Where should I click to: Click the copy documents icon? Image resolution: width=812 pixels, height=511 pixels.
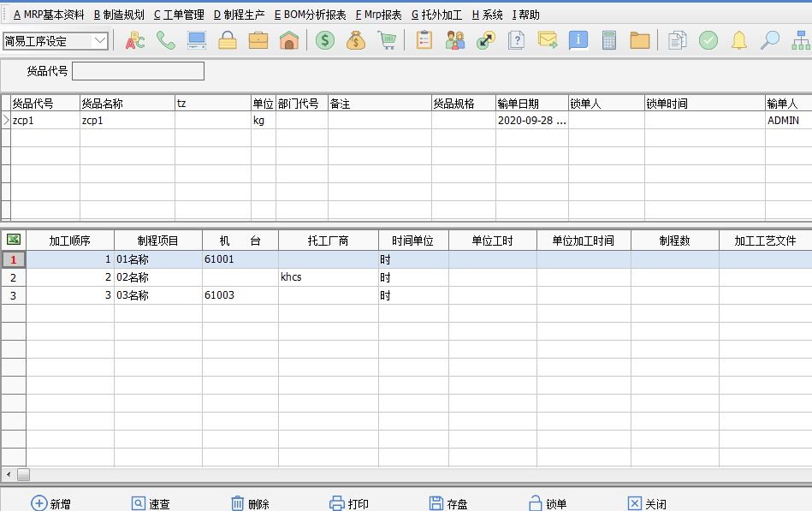point(677,40)
